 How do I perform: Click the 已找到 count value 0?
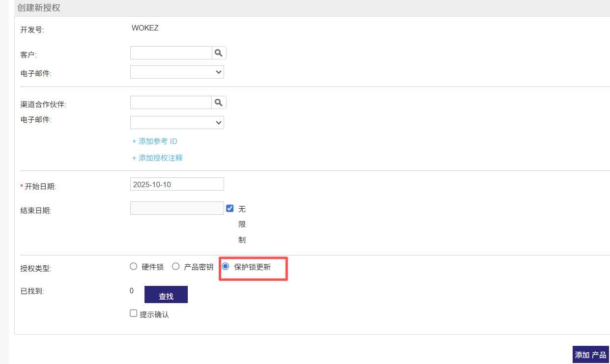click(x=132, y=291)
